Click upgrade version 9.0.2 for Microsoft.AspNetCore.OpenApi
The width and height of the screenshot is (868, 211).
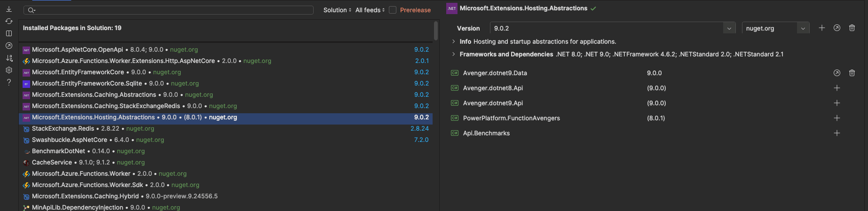421,49
